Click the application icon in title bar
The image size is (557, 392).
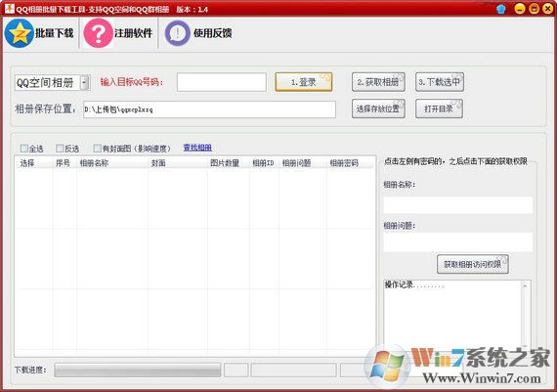[10, 9]
